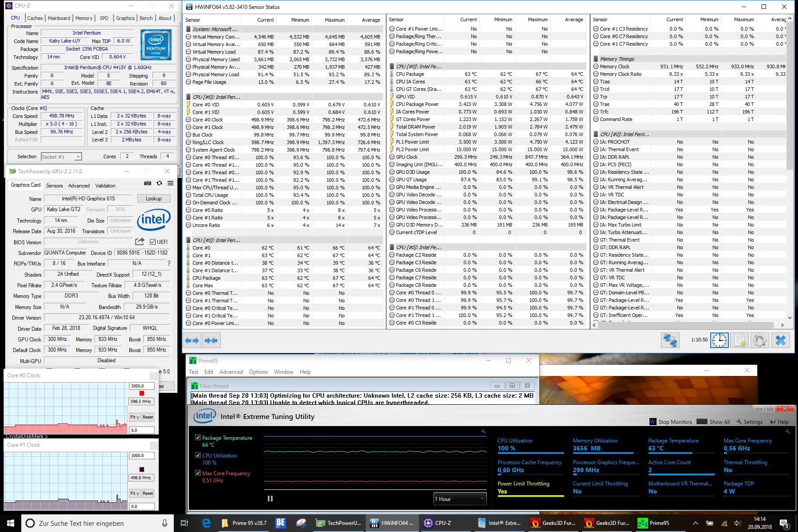
Task: Select CPU Package Power row in HWiNFO
Action: point(487,104)
